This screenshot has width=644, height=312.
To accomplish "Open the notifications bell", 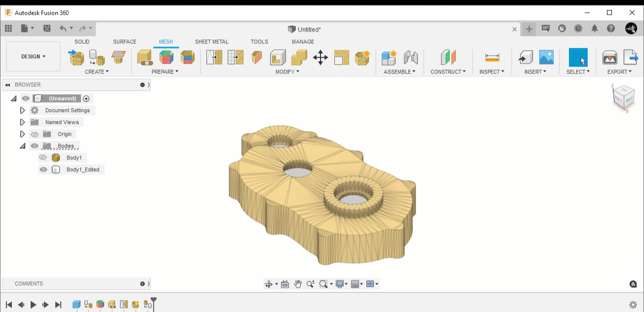I will point(595,29).
